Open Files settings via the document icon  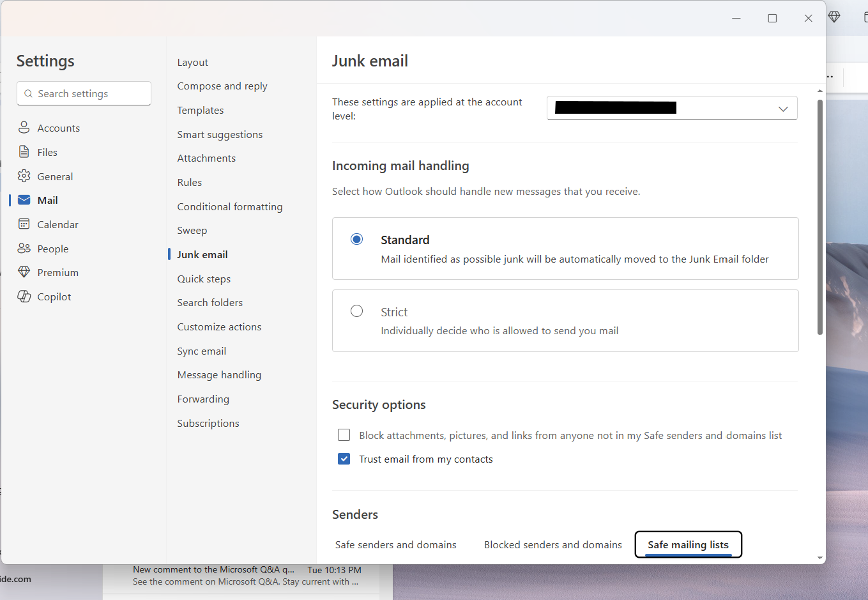pos(24,152)
